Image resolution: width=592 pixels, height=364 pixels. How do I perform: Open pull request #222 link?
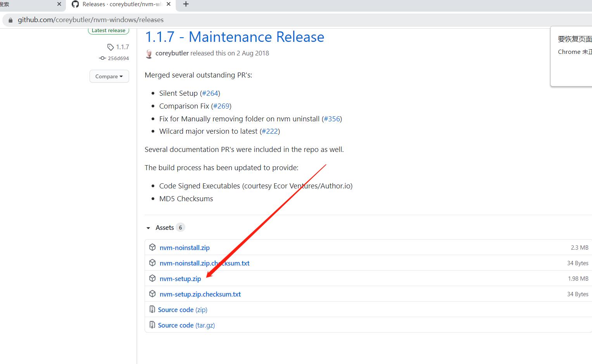[x=270, y=131]
